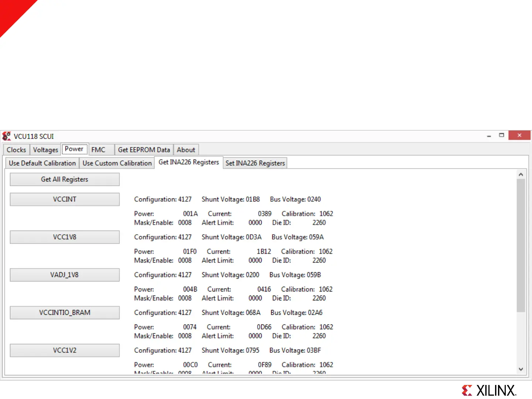The height and width of the screenshot is (399, 532).
Task: Read VCCINT rail registers
Action: click(x=65, y=199)
